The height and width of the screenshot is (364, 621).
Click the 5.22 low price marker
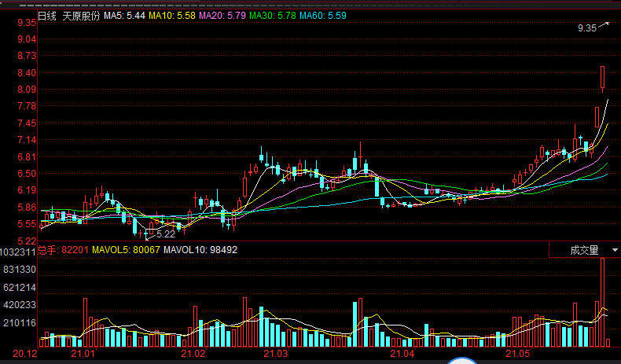click(165, 234)
